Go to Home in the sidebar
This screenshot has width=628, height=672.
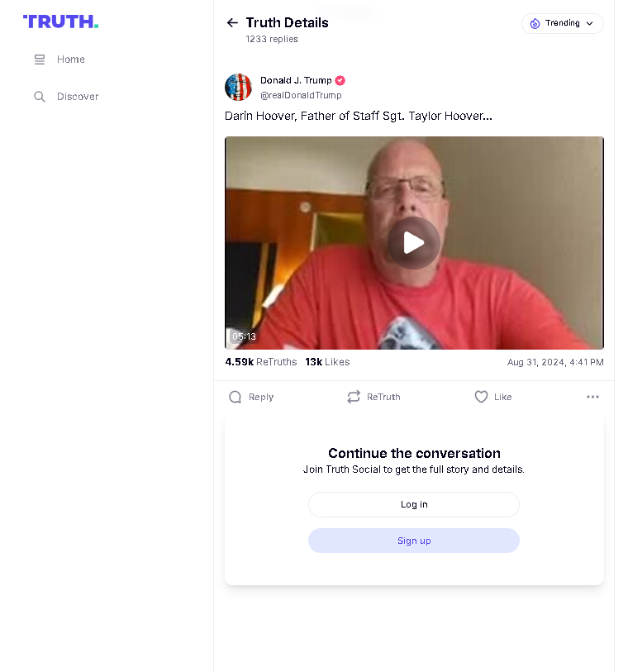[x=60, y=60]
